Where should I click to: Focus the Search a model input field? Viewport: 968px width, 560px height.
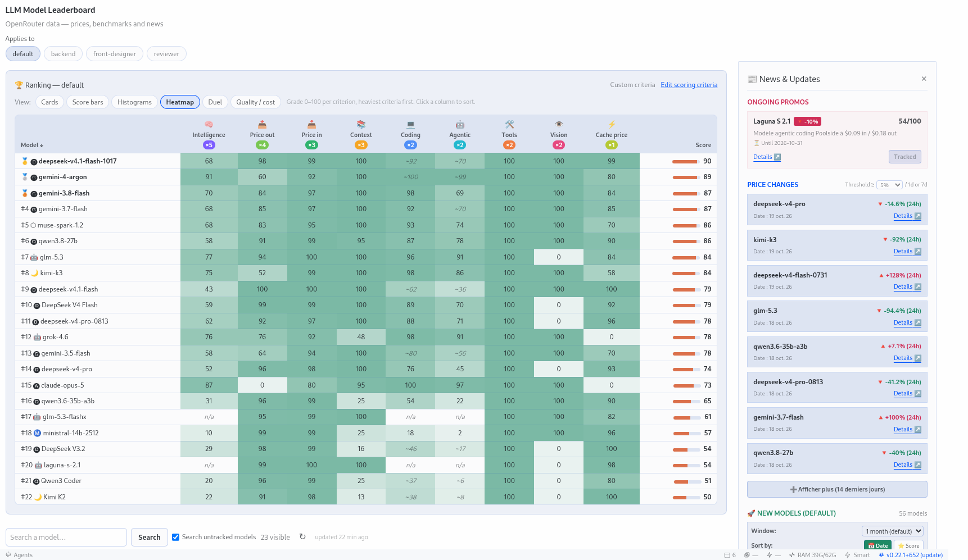[x=66, y=537]
